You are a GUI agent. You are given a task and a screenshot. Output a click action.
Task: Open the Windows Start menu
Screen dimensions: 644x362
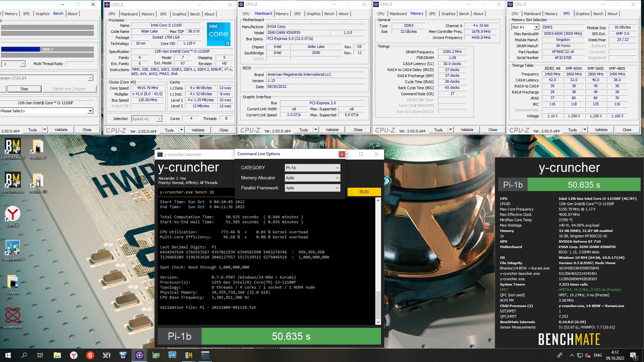coord(8,355)
